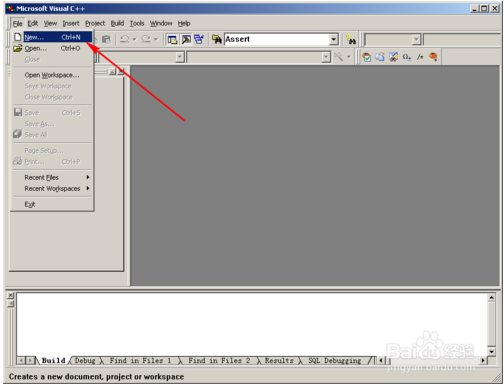This screenshot has height=387, width=504.
Task: Click the Insert/Remove Breakpoint hand icon
Action: pos(433,57)
